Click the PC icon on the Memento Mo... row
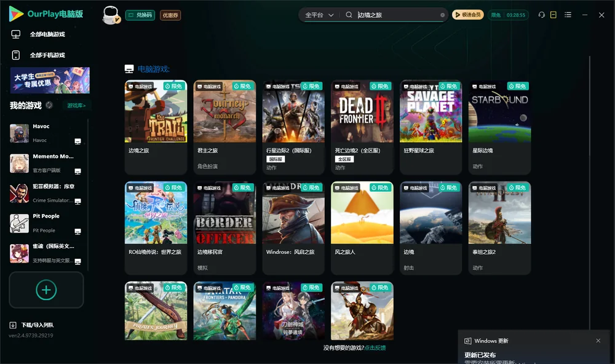 pos(77,171)
